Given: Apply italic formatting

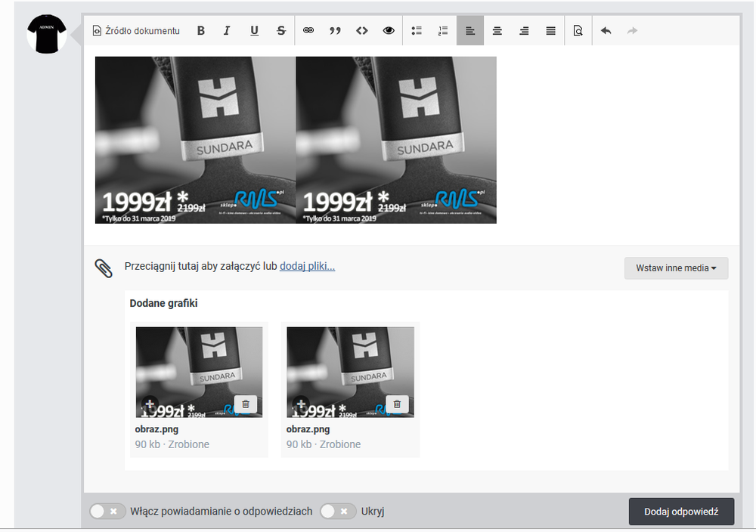Looking at the screenshot, I should [x=227, y=30].
